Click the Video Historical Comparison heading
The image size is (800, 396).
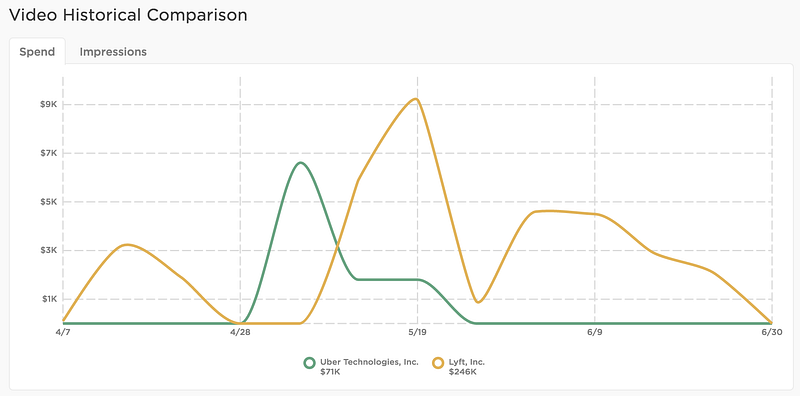(128, 15)
